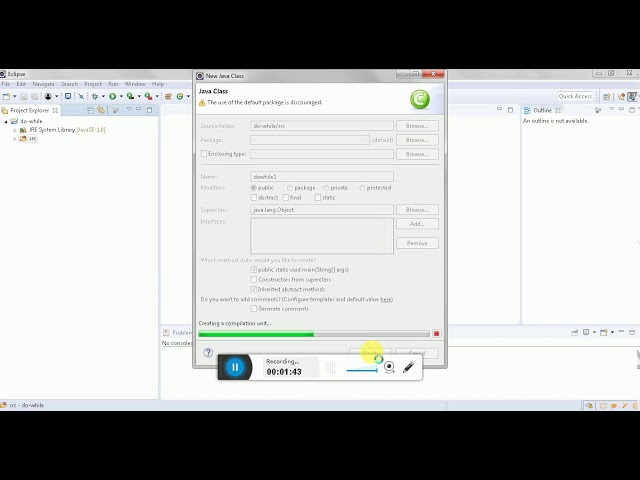The width and height of the screenshot is (640, 480).
Task: Click the Display Selected Console icon
Action: [586, 333]
